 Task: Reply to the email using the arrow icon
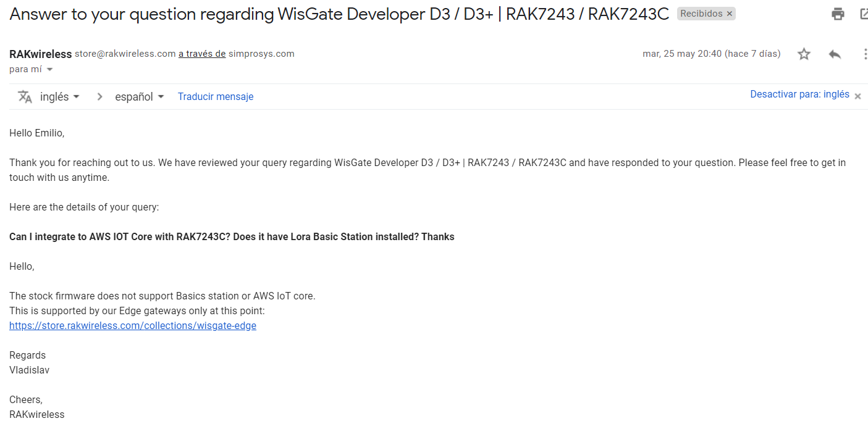[x=835, y=54]
